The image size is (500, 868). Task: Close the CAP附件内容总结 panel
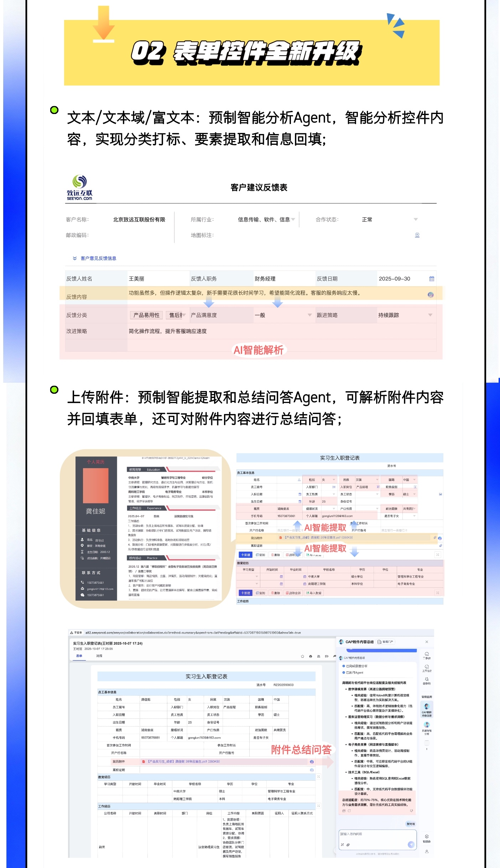[x=427, y=642]
